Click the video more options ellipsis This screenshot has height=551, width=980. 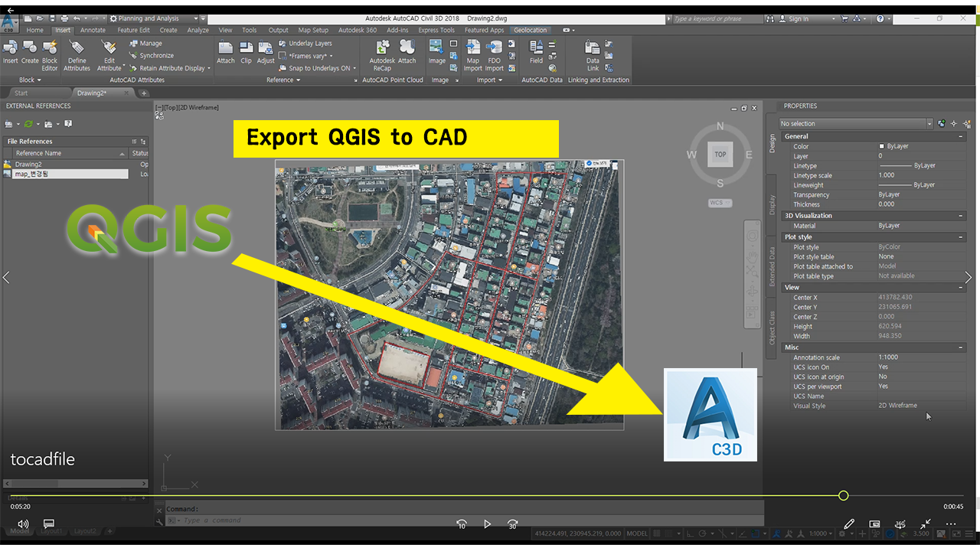[952, 524]
